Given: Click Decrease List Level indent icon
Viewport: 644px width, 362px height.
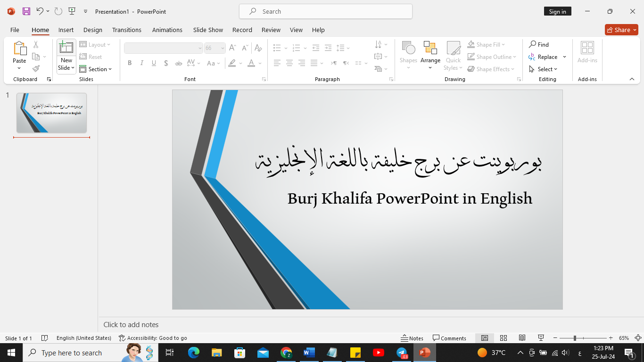Looking at the screenshot, I should [x=316, y=48].
